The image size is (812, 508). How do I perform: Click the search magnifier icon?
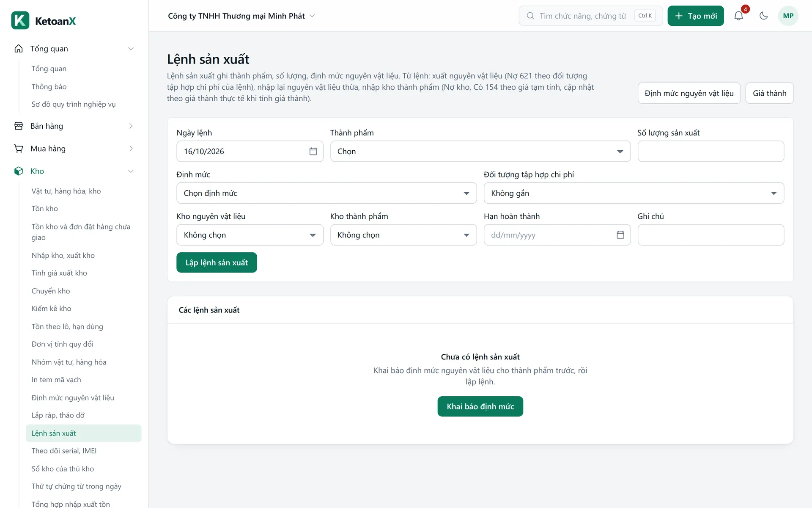[x=530, y=16]
